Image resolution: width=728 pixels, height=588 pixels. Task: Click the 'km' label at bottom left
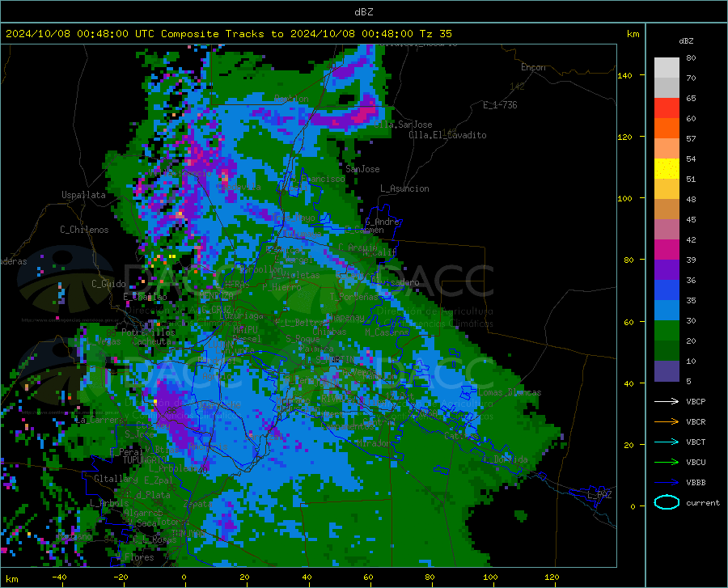click(11, 579)
